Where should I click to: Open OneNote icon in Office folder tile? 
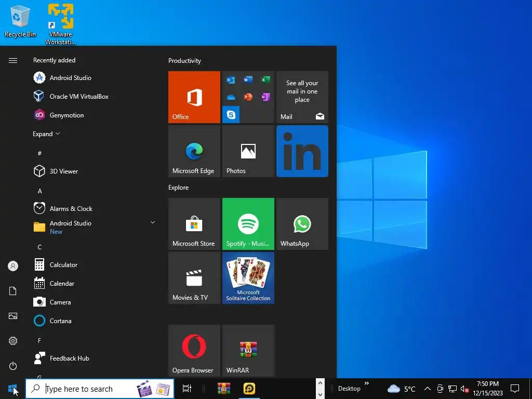(265, 97)
